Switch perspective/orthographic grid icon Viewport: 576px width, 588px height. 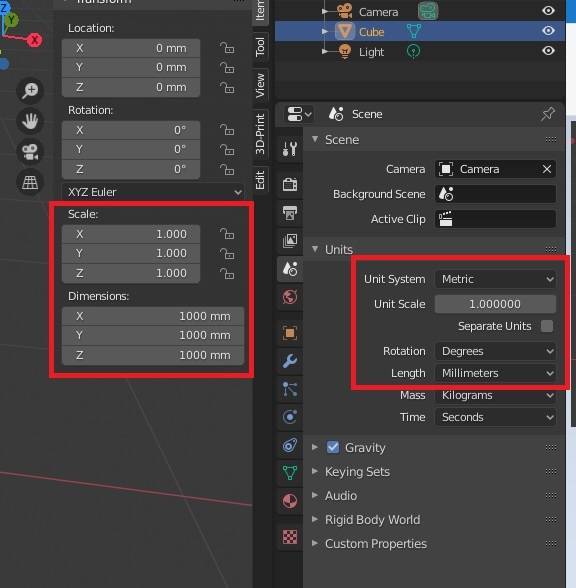pyautogui.click(x=30, y=183)
